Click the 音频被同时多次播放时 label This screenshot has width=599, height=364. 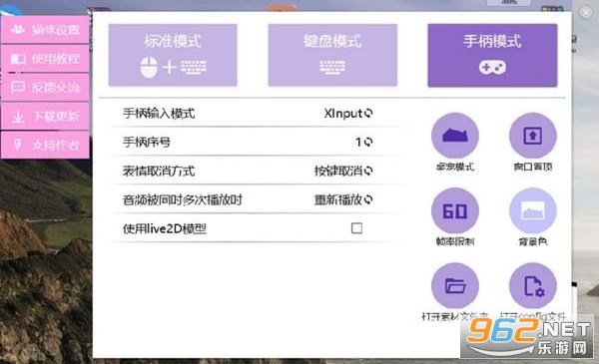(x=183, y=199)
